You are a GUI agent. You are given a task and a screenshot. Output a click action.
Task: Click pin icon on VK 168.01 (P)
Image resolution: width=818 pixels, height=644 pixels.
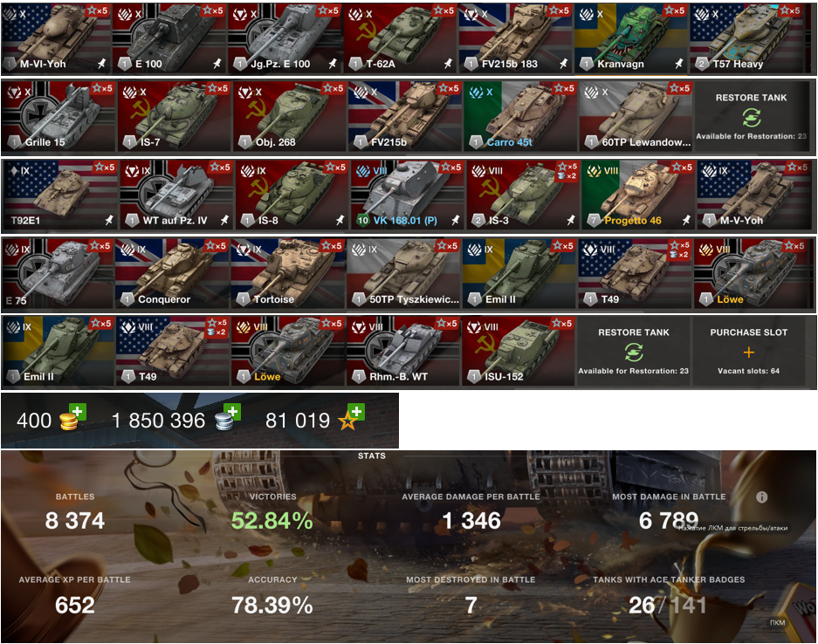[455, 220]
